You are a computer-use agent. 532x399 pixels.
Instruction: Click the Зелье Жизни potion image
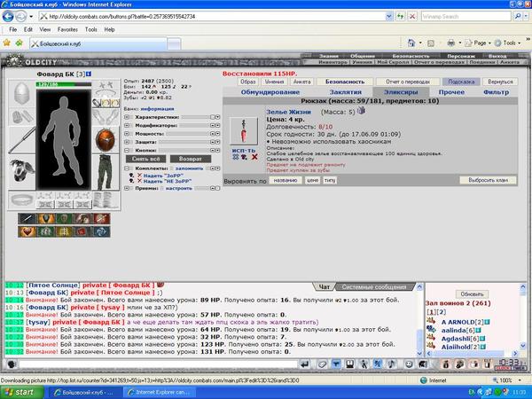click(243, 131)
